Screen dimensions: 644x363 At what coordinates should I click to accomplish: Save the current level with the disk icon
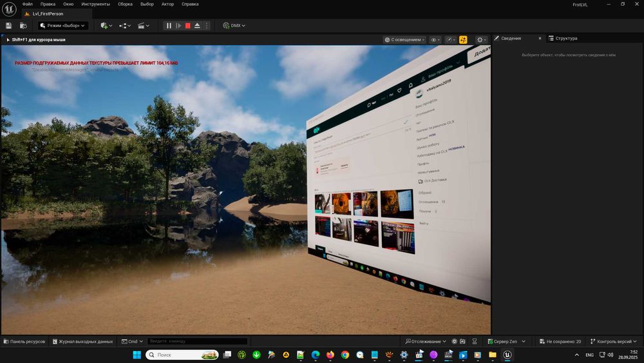point(8,26)
